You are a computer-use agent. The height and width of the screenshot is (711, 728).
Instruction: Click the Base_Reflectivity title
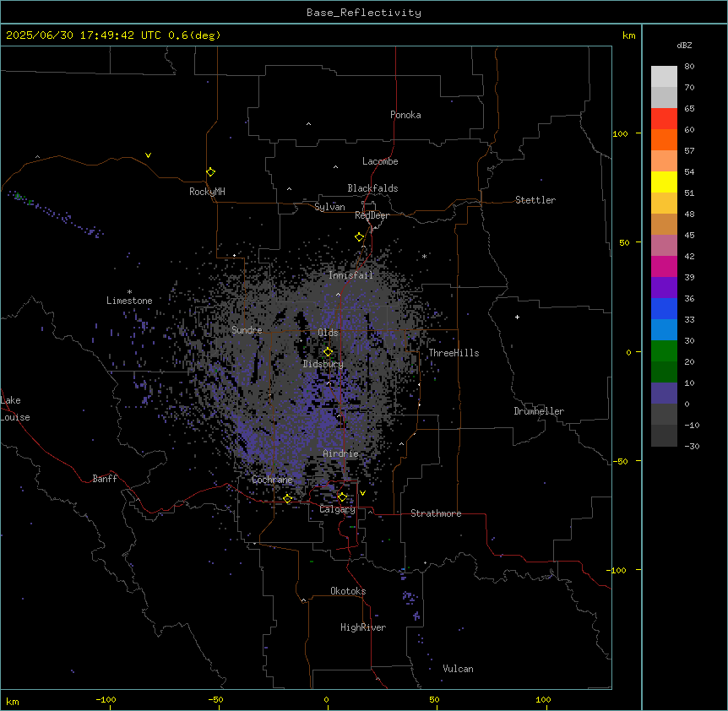point(364,13)
